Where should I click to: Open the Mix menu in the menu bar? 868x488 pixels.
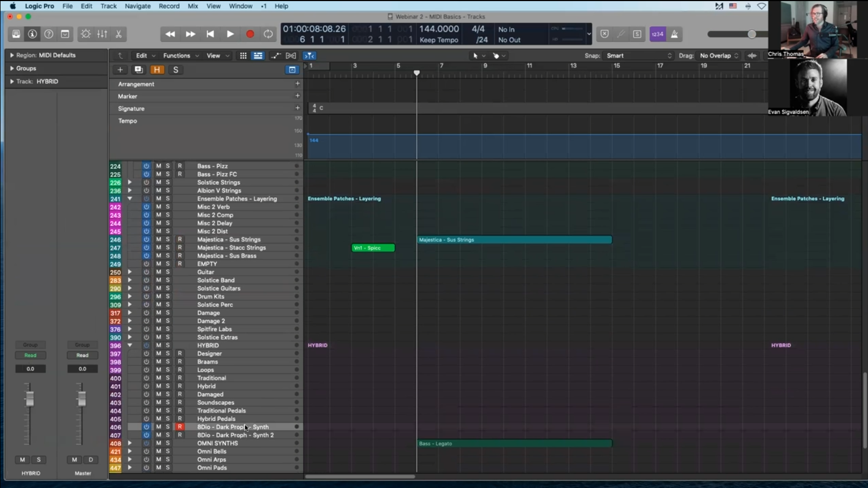pyautogui.click(x=193, y=6)
